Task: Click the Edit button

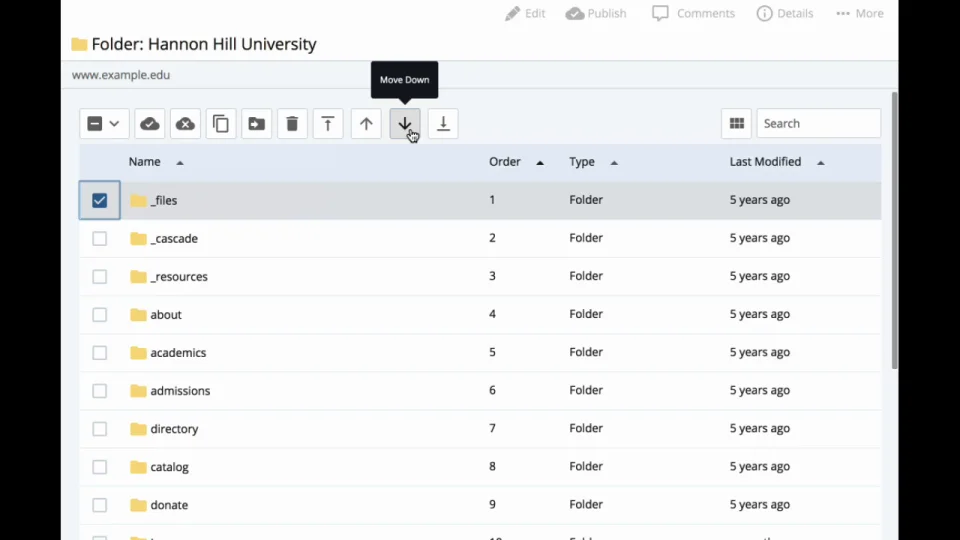Action: click(526, 14)
